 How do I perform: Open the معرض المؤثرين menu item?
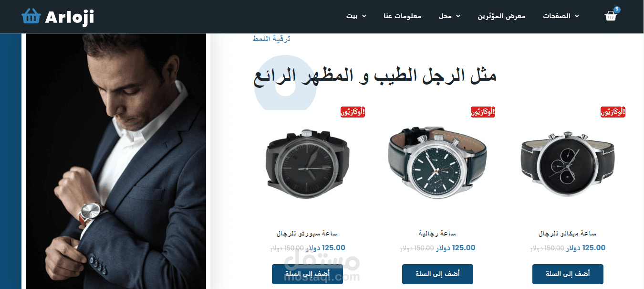coord(502,16)
